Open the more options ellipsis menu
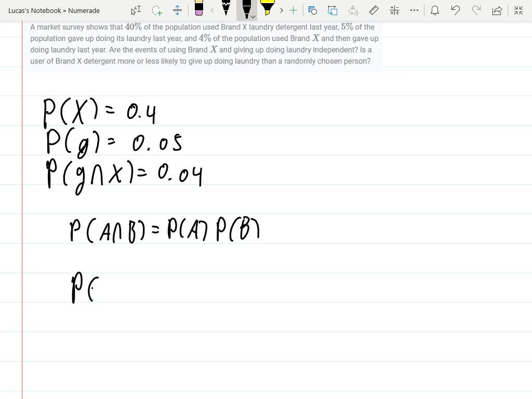The width and height of the screenshot is (532, 399). (414, 10)
